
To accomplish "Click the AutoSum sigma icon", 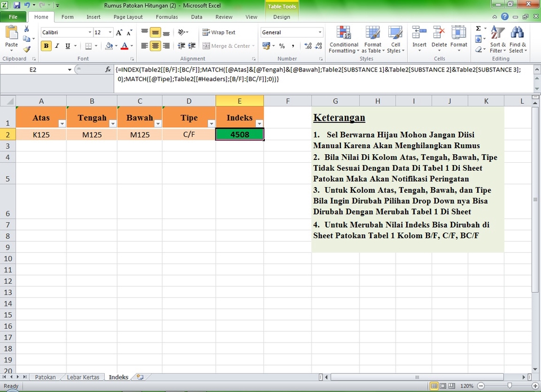I will click(478, 28).
